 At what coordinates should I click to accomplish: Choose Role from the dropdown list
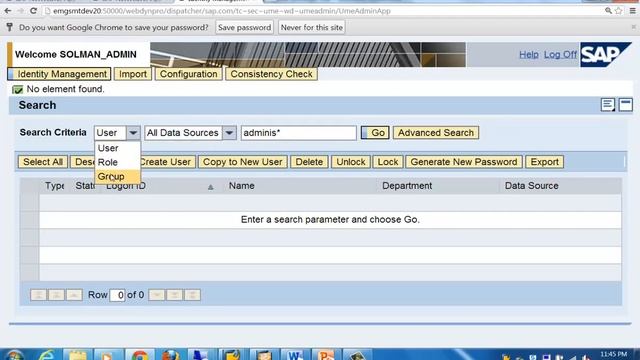[118, 162]
